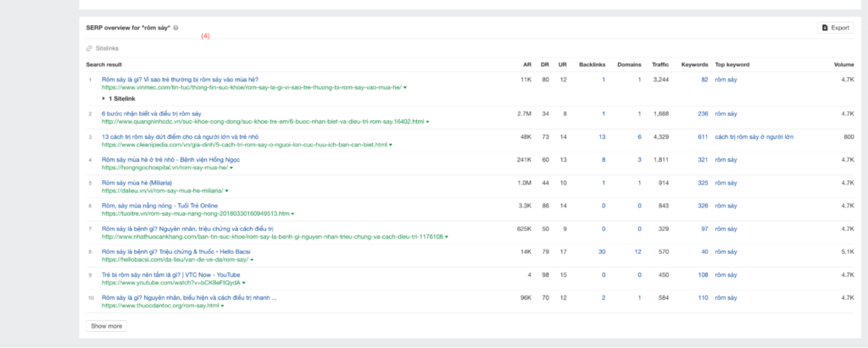The height and width of the screenshot is (348, 868).
Task: Click the quangninhcdc.vn URL link
Action: (263, 122)
